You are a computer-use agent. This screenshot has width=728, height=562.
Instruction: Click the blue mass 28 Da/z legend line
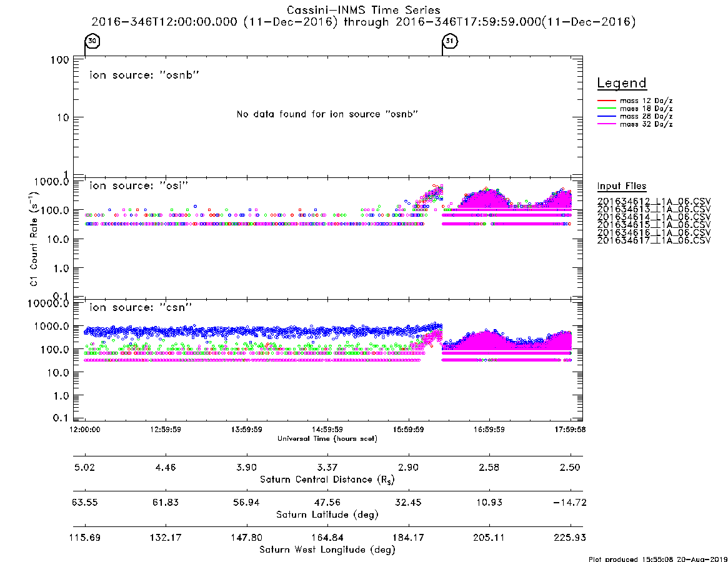[606, 116]
